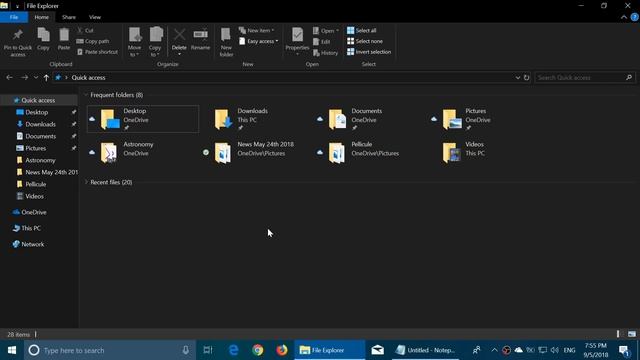The height and width of the screenshot is (360, 640).
Task: Select Quick access in navigation pane
Action: click(38, 100)
